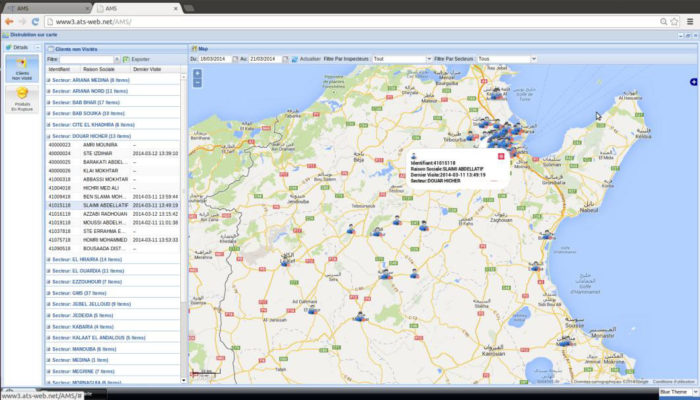Click the map zoom out minus button
Viewport: 700px width, 400px height.
click(x=197, y=84)
